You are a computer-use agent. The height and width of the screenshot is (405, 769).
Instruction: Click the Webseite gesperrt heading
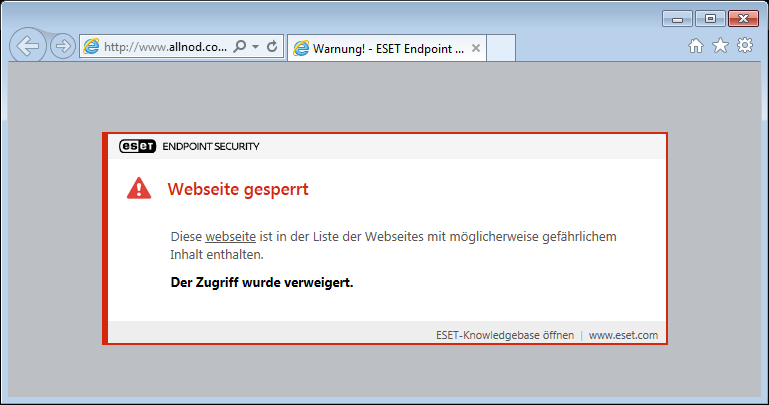click(x=238, y=189)
